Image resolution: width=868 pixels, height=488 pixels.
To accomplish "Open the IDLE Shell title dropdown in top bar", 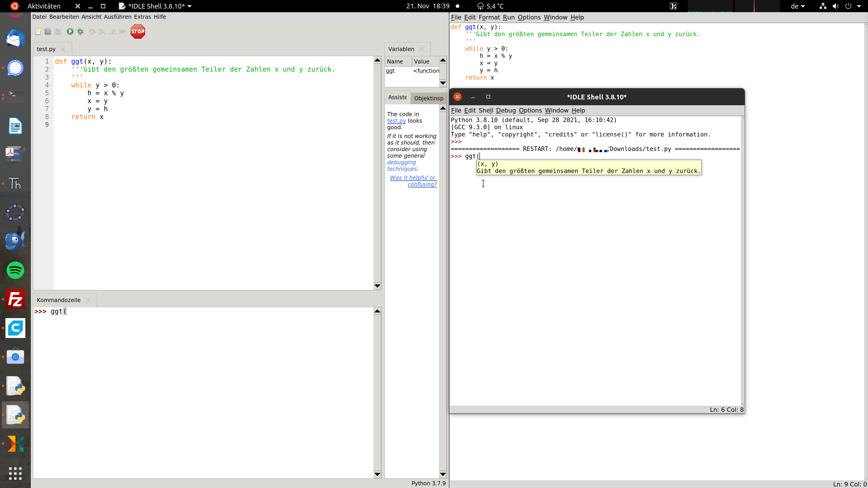I will point(189,6).
